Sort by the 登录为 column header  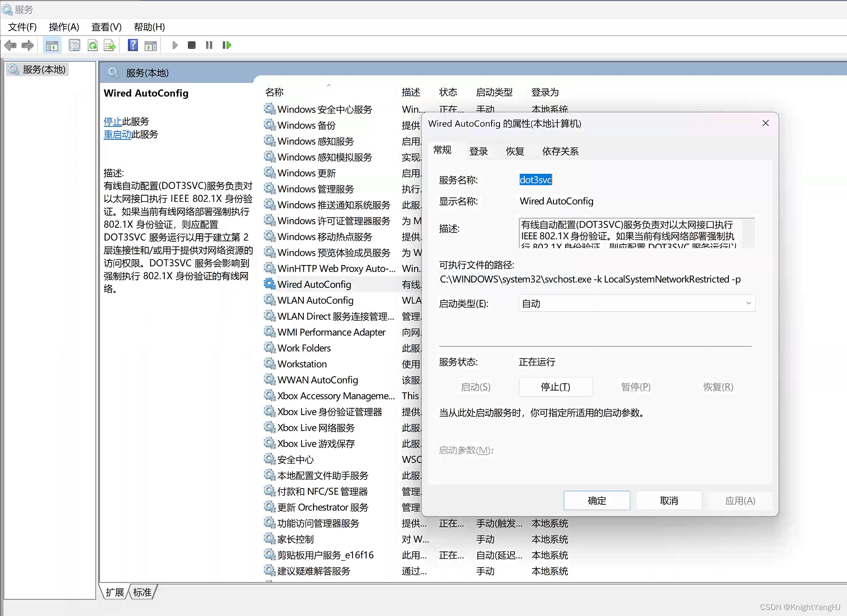point(545,92)
